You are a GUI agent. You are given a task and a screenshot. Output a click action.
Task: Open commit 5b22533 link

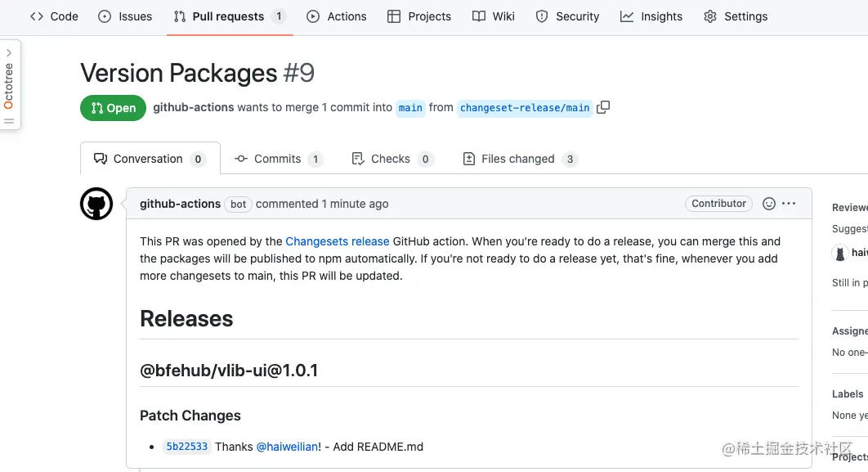(186, 447)
